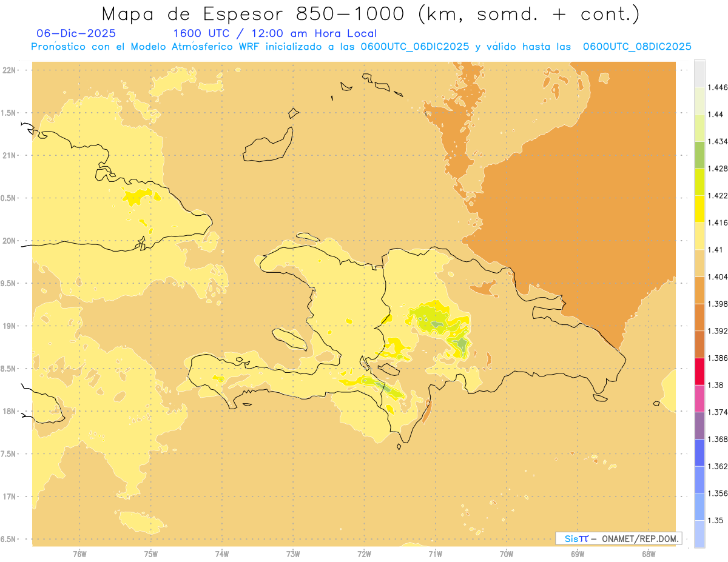
Task: Click the 'ONAMET/REP.DOM.' credit label
Action: pyautogui.click(x=641, y=538)
